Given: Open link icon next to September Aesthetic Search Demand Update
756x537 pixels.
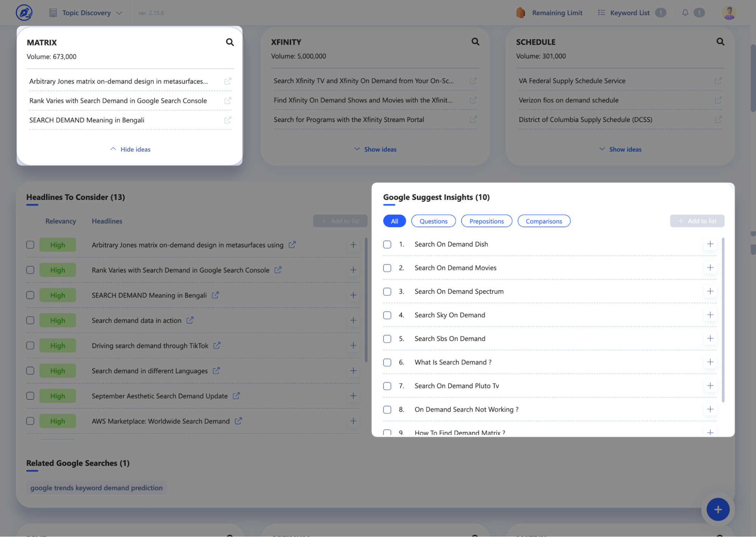Looking at the screenshot, I should (x=236, y=396).
